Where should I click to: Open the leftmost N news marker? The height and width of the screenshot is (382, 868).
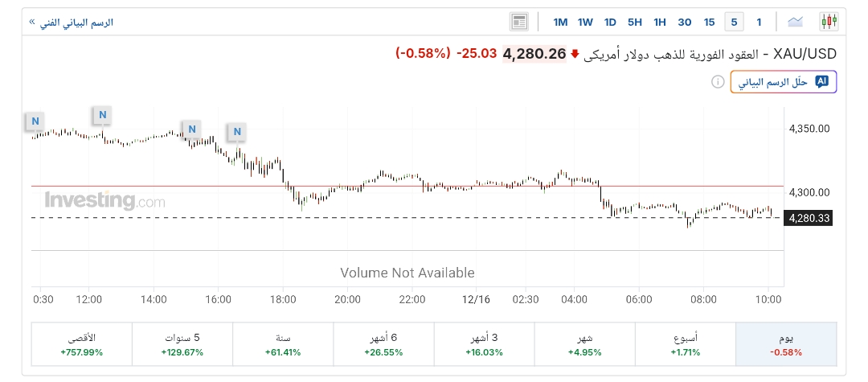(35, 121)
